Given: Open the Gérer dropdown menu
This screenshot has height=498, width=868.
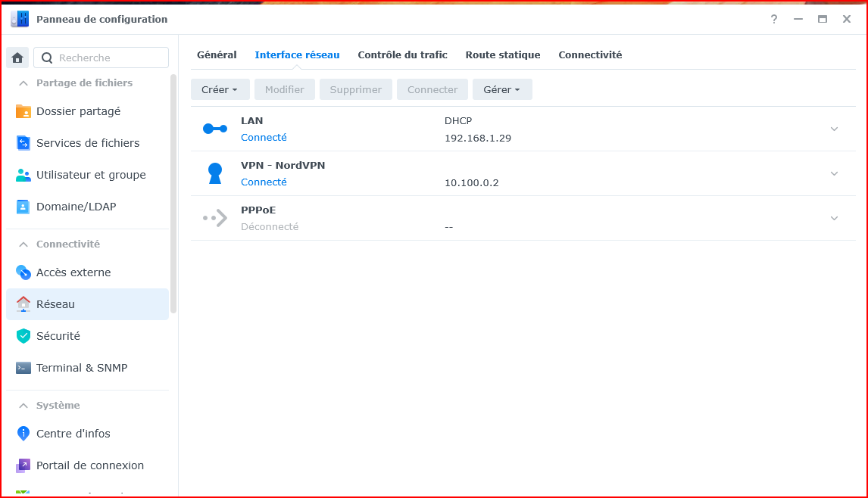Looking at the screenshot, I should pos(502,89).
